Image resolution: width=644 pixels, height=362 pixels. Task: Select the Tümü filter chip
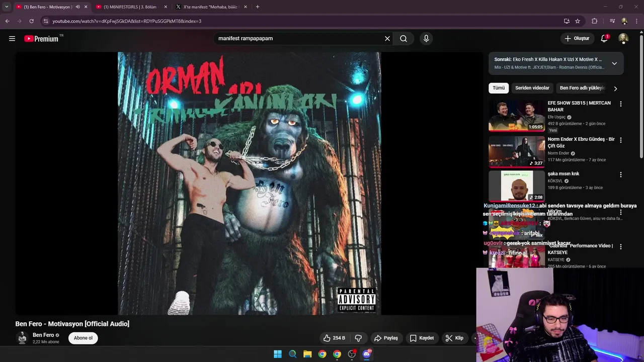point(499,88)
